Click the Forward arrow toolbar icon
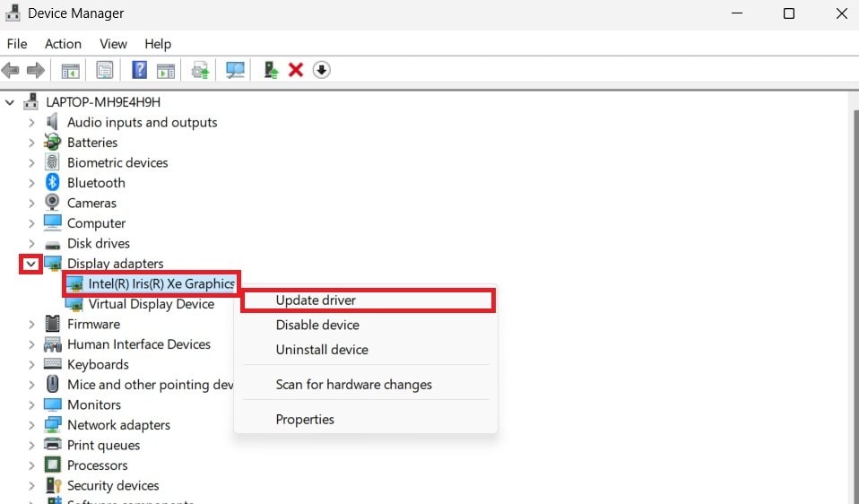The height and width of the screenshot is (504, 859). point(36,70)
